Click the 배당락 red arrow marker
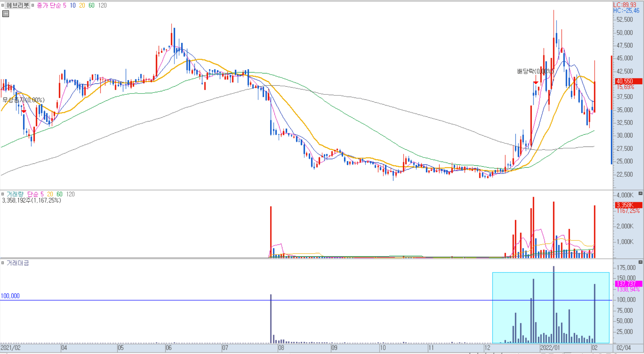 (536, 83)
